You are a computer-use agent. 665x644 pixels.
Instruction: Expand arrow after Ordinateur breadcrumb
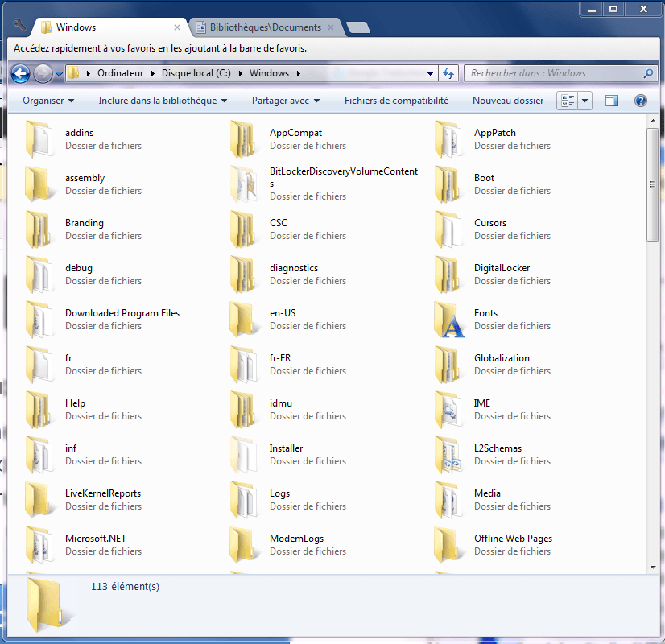coord(153,73)
